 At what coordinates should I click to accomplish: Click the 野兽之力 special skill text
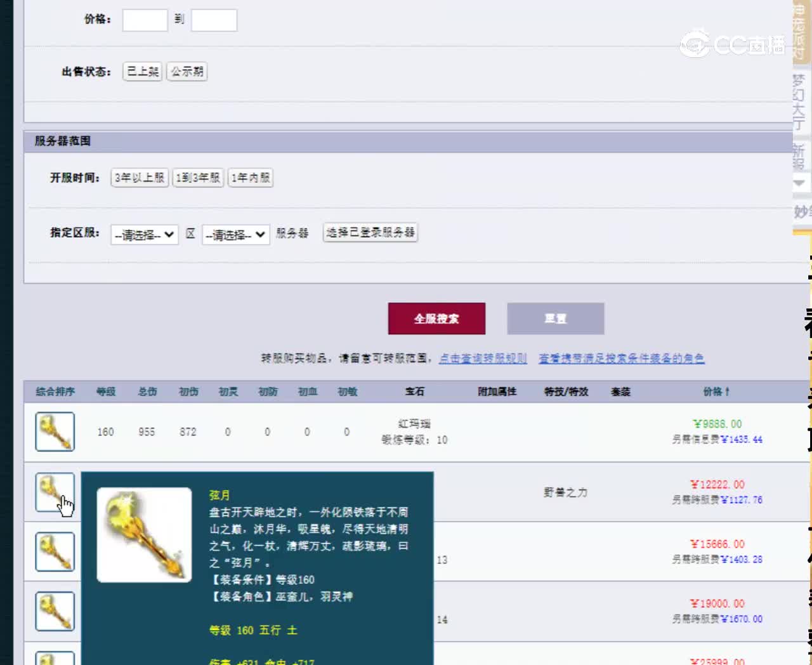(x=565, y=492)
